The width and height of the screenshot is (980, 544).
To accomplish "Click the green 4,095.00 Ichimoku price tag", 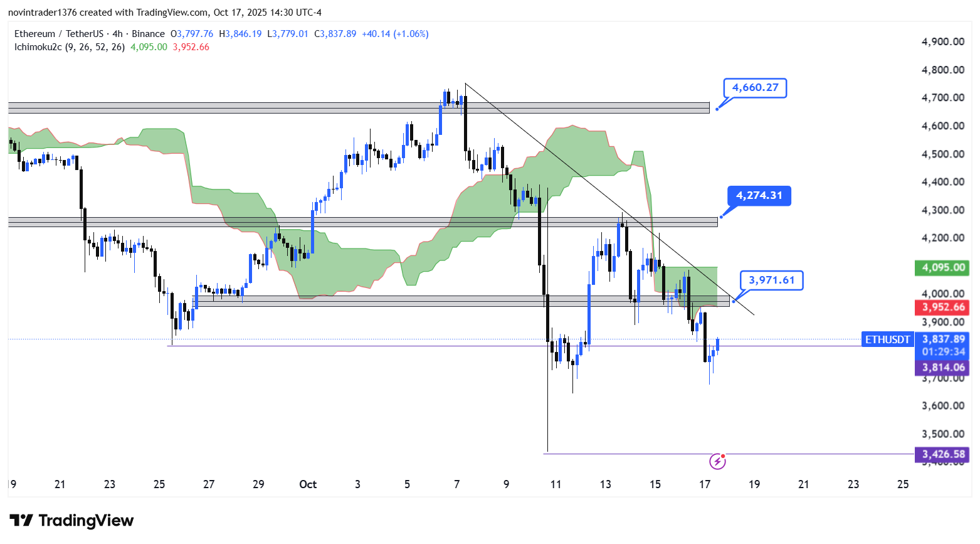I will [942, 267].
